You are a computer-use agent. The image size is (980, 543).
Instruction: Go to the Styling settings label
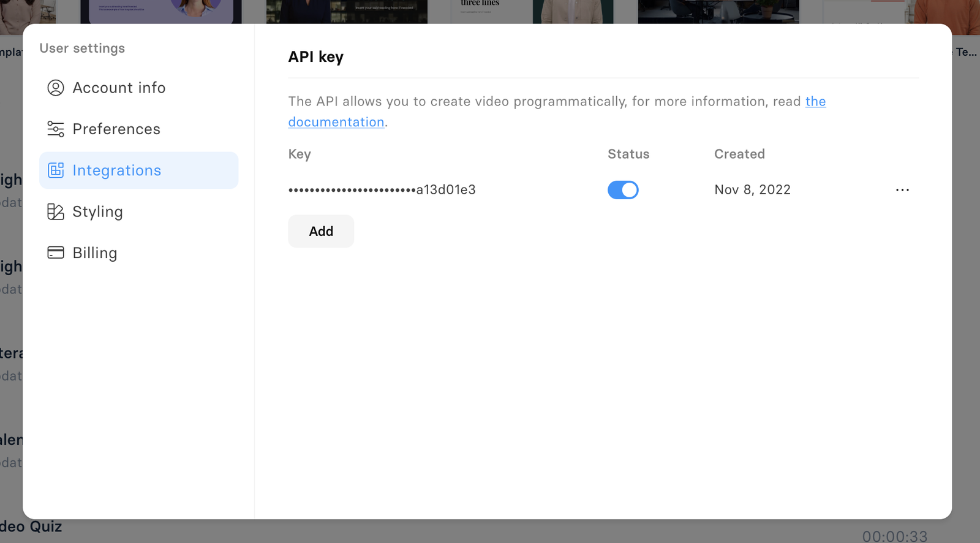tap(97, 211)
